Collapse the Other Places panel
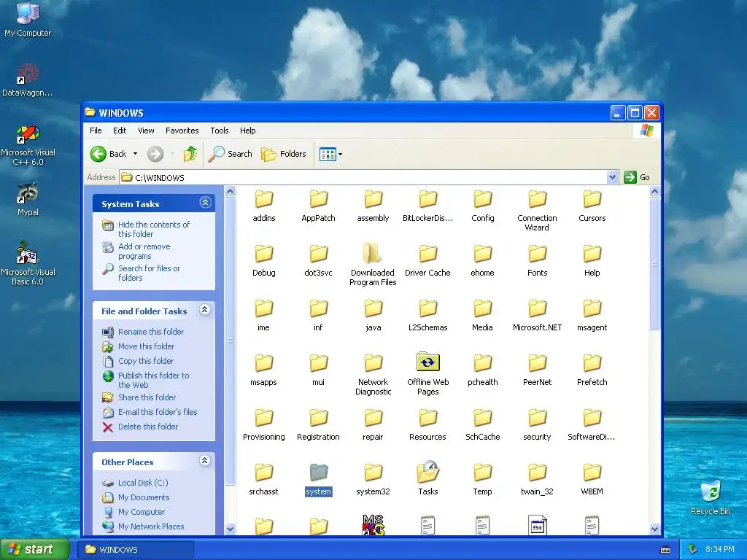 click(205, 461)
